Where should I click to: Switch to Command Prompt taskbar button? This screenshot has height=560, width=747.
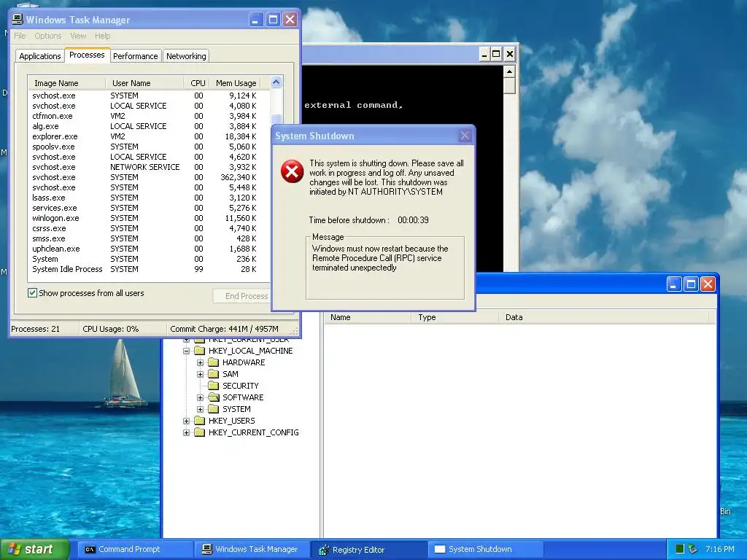click(x=135, y=549)
